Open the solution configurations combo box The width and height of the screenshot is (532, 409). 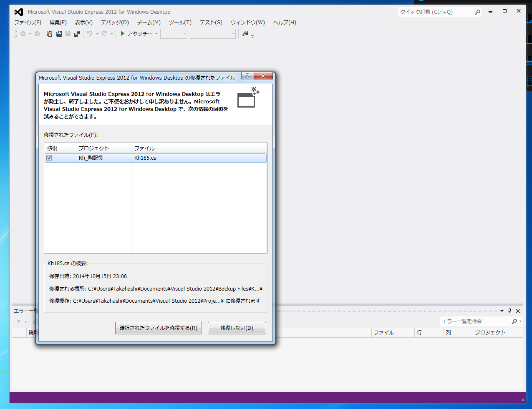(174, 34)
